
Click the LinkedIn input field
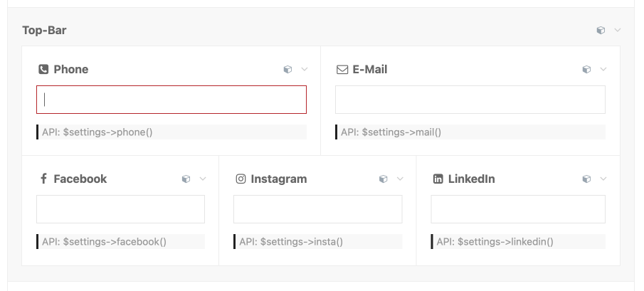point(518,209)
